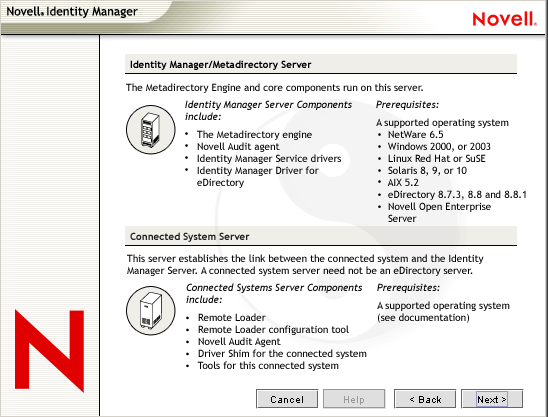Click 'Connected Systems Server Components include:' label
Image resolution: width=548 pixels, height=417 pixels.
click(x=274, y=293)
